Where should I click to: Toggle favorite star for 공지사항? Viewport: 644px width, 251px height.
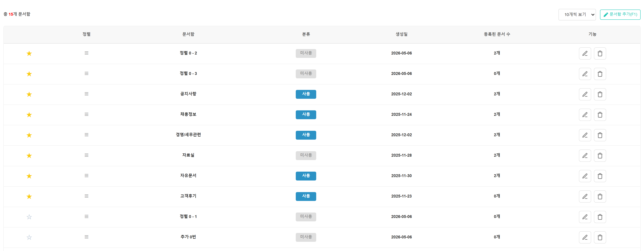click(x=29, y=94)
